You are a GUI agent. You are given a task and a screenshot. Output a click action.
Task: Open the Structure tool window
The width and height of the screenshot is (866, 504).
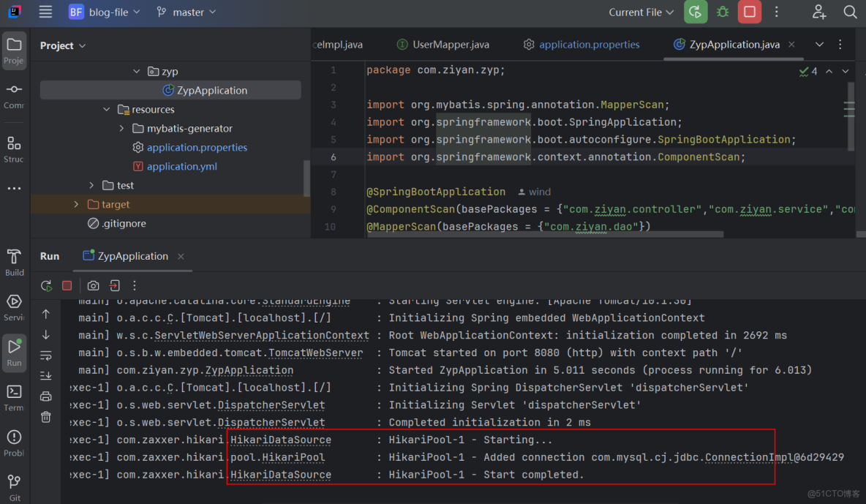click(14, 144)
